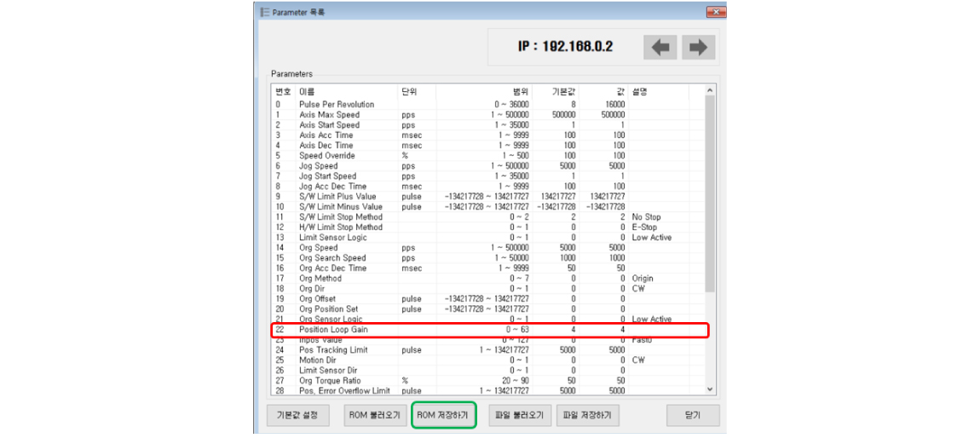The height and width of the screenshot is (438, 980).
Task: Select the Org Offset parameter
Action: tap(487, 298)
